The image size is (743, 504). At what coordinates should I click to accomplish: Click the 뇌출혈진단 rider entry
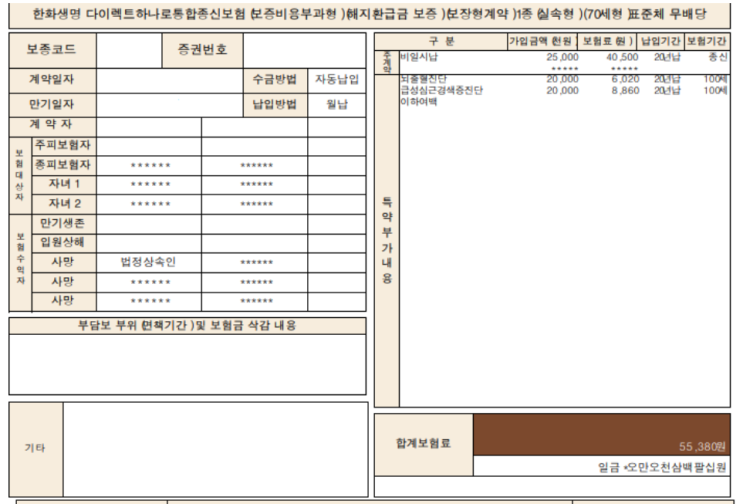424,79
